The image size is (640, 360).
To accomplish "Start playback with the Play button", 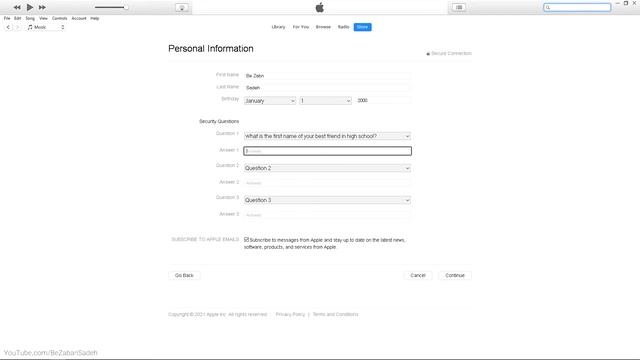I will point(30,7).
